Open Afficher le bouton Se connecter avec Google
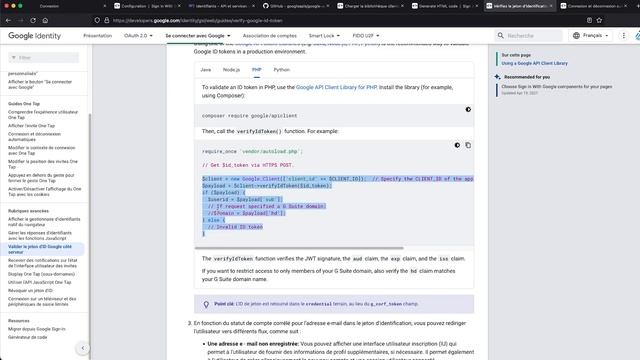 [x=40, y=84]
